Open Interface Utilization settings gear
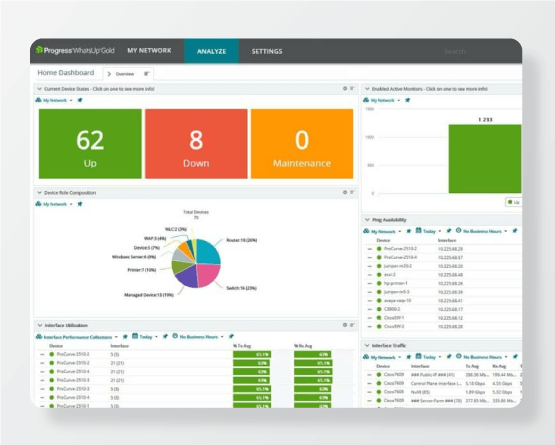Image resolution: width=555 pixels, height=445 pixels. (345, 325)
